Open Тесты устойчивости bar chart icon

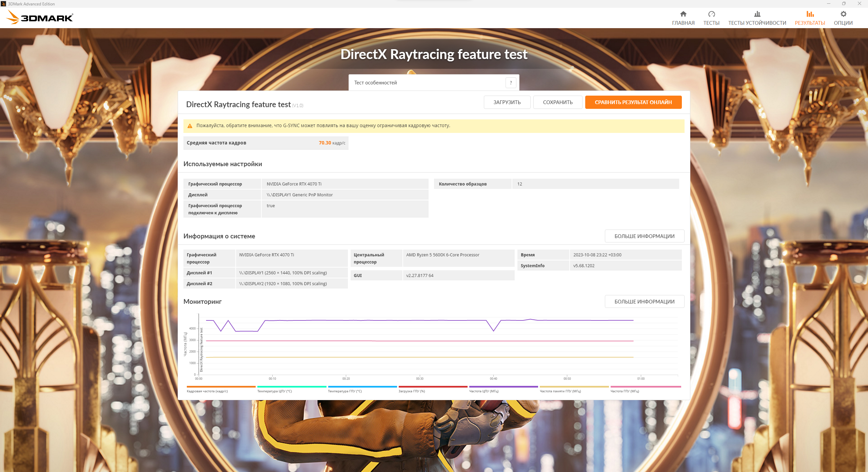(x=757, y=14)
